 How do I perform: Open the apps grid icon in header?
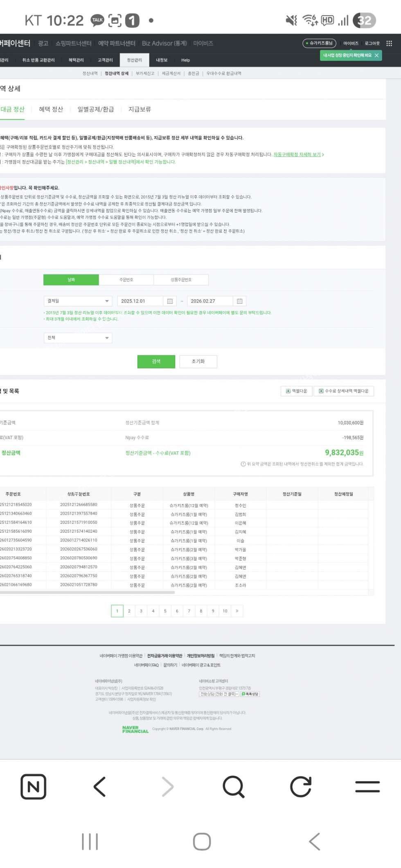(389, 43)
